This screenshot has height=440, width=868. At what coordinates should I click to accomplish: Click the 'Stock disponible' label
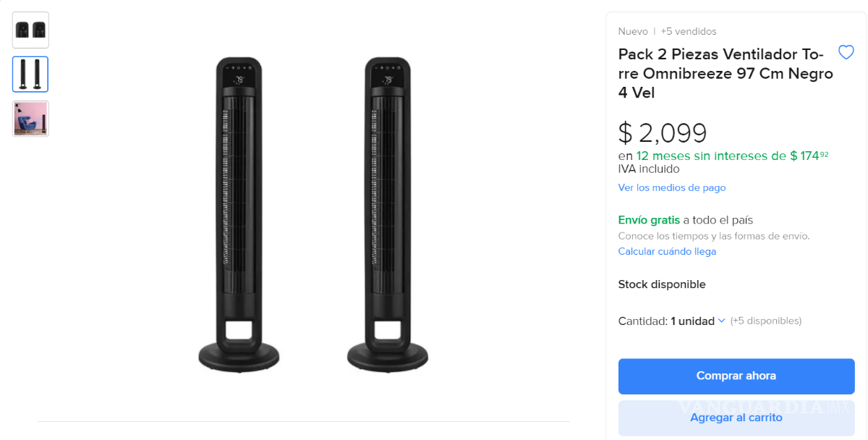[662, 284]
